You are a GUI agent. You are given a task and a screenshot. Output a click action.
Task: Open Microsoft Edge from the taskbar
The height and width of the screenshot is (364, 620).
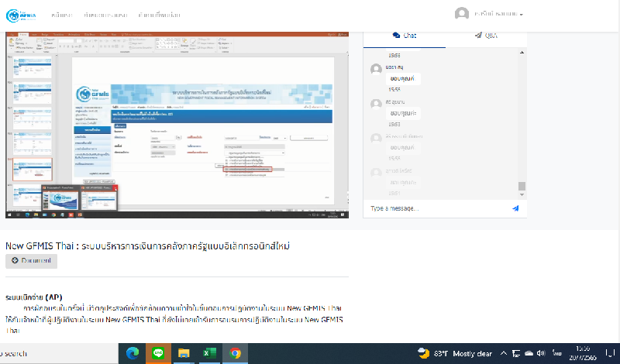133,353
